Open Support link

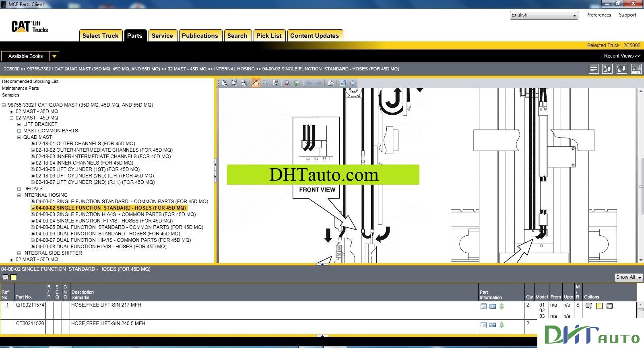(627, 15)
